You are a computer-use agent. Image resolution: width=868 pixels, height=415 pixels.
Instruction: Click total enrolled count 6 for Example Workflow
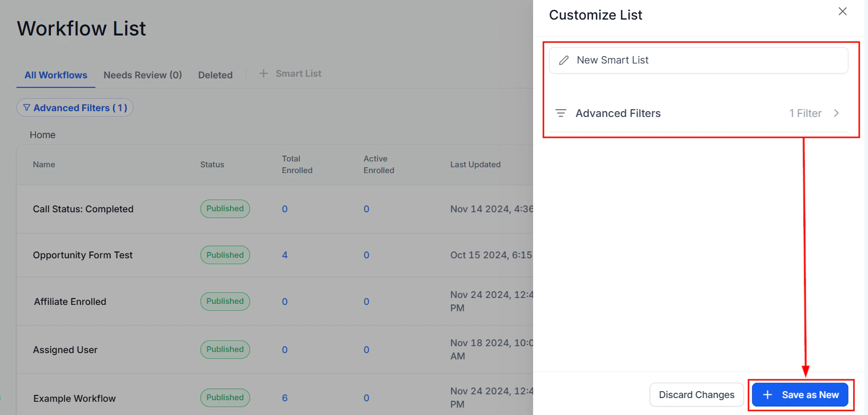click(x=285, y=398)
